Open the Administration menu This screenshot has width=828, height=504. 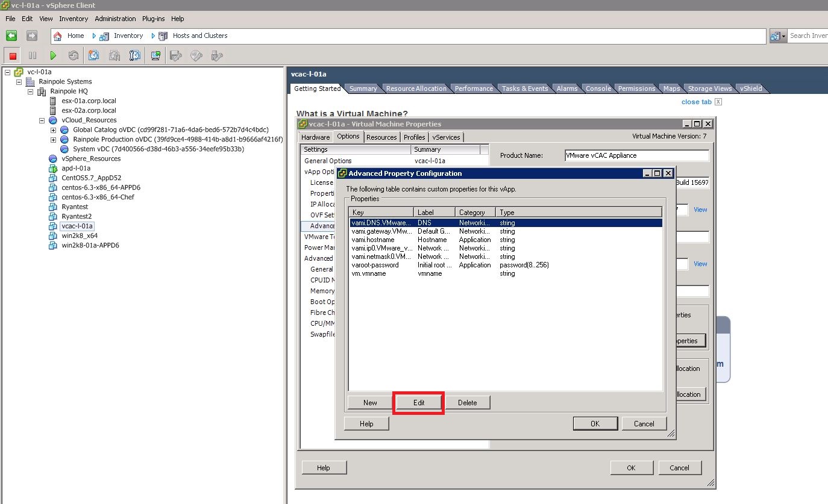tap(115, 19)
